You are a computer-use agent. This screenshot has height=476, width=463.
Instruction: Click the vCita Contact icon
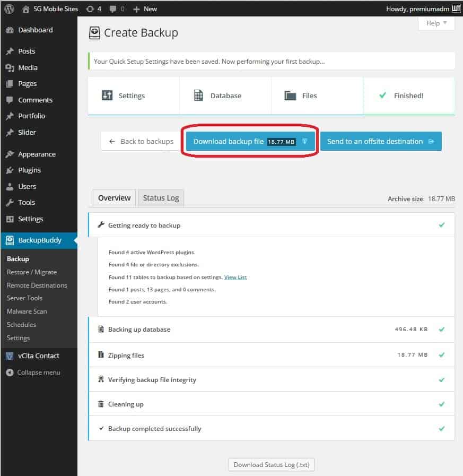pos(10,356)
